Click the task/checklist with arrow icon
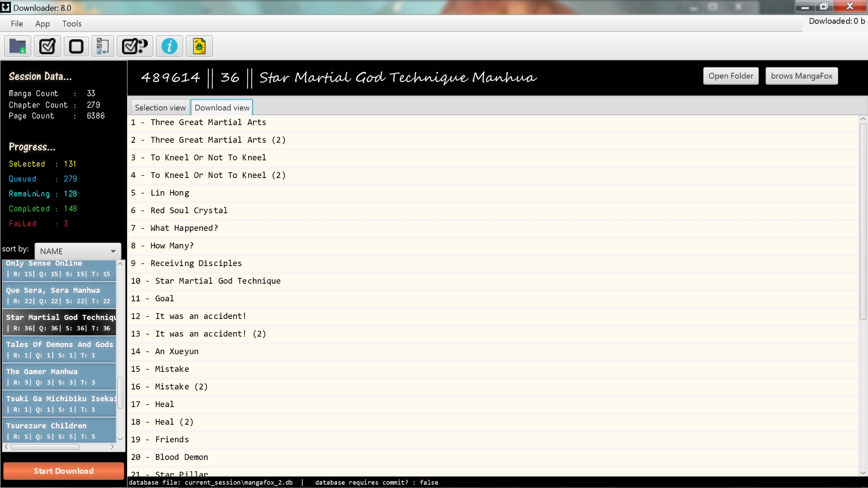The height and width of the screenshot is (488, 868). (x=102, y=45)
